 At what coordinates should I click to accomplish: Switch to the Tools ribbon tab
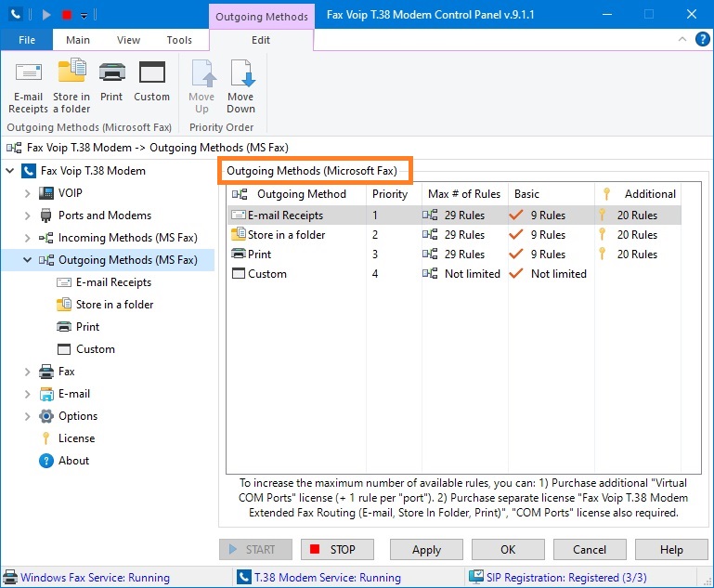[x=179, y=40]
